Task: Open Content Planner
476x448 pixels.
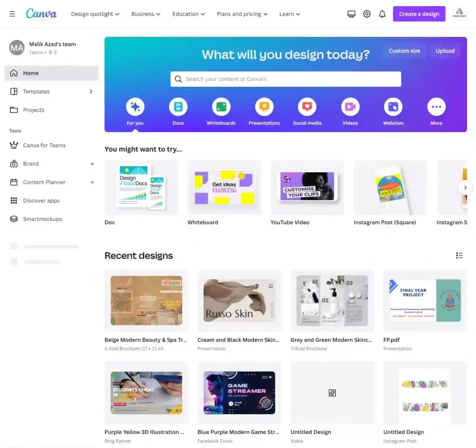Action: 52,182
